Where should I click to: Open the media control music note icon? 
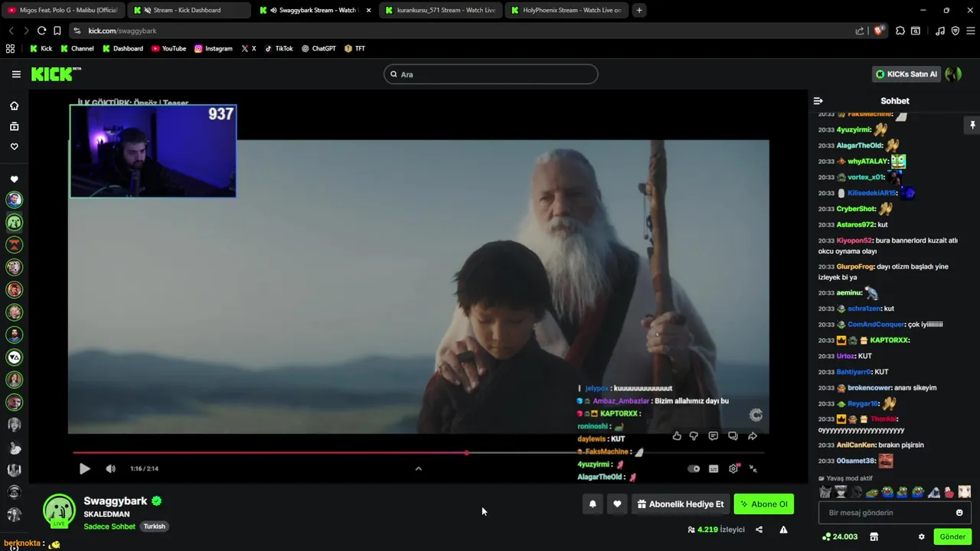tap(940, 31)
